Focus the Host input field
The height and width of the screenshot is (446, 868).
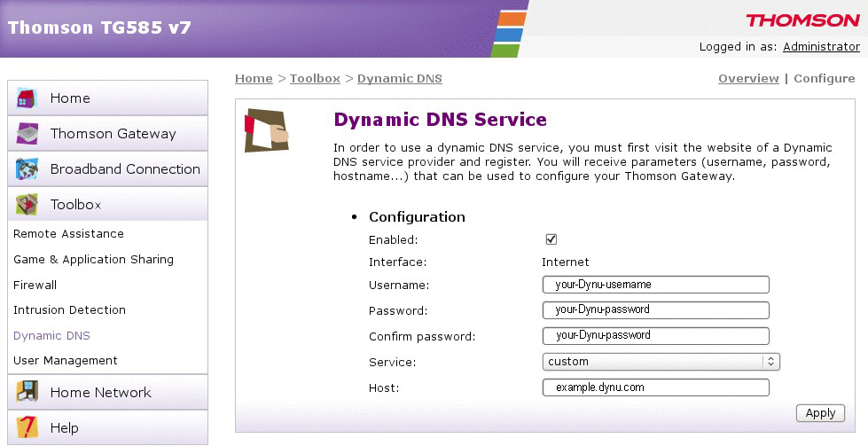point(656,387)
